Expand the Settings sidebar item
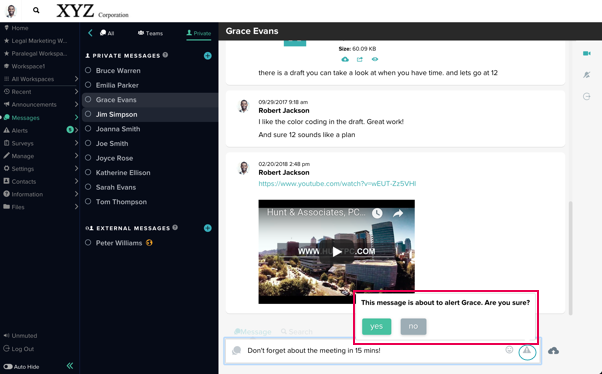Screen dimensions: 602x374 tap(40, 169)
